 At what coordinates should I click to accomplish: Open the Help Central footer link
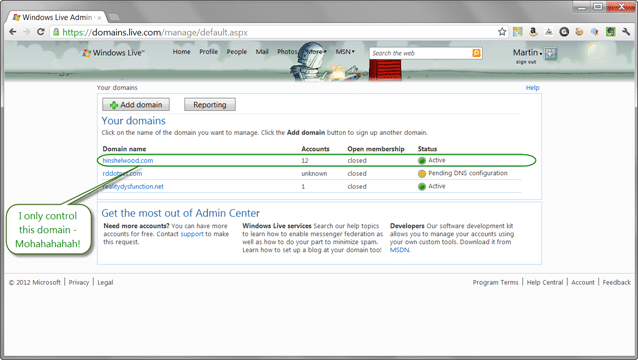pos(545,282)
